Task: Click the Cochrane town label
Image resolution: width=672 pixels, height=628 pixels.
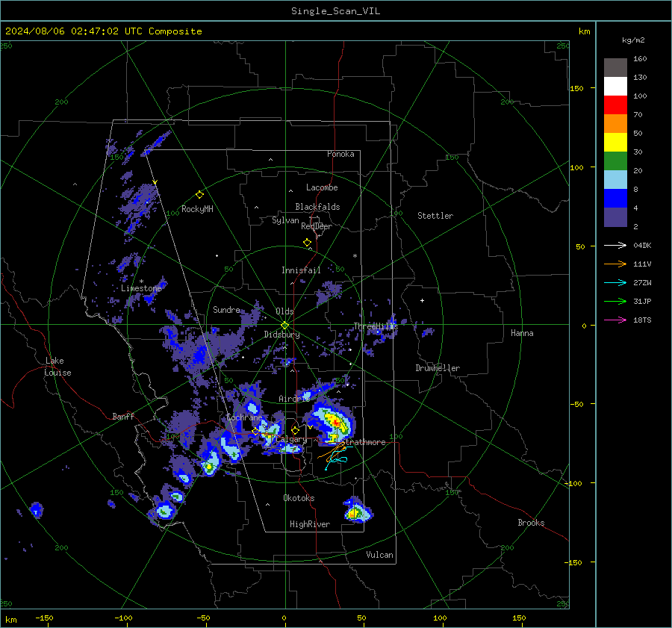Action: coord(244,417)
